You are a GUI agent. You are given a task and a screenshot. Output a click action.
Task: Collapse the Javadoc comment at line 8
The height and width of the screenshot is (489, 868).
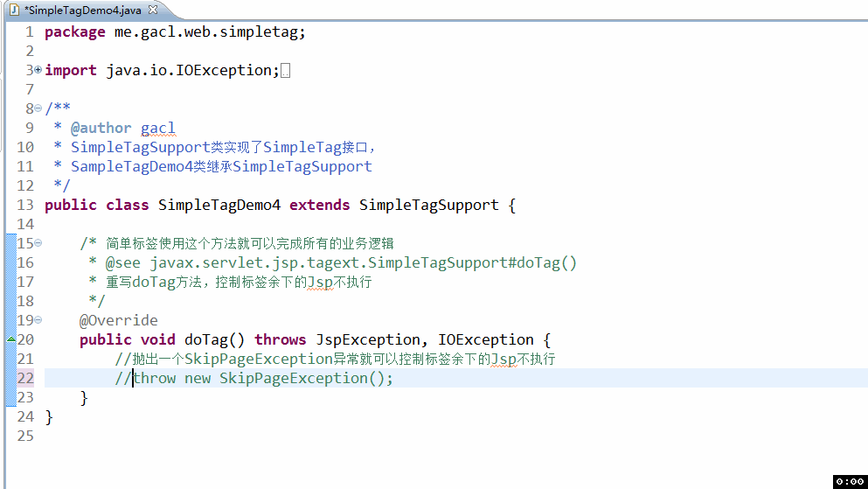[38, 108]
